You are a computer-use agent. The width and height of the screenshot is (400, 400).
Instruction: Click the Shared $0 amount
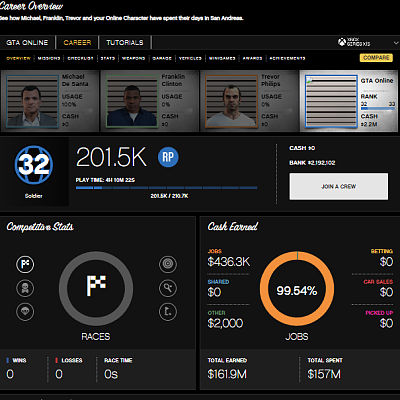point(214,292)
